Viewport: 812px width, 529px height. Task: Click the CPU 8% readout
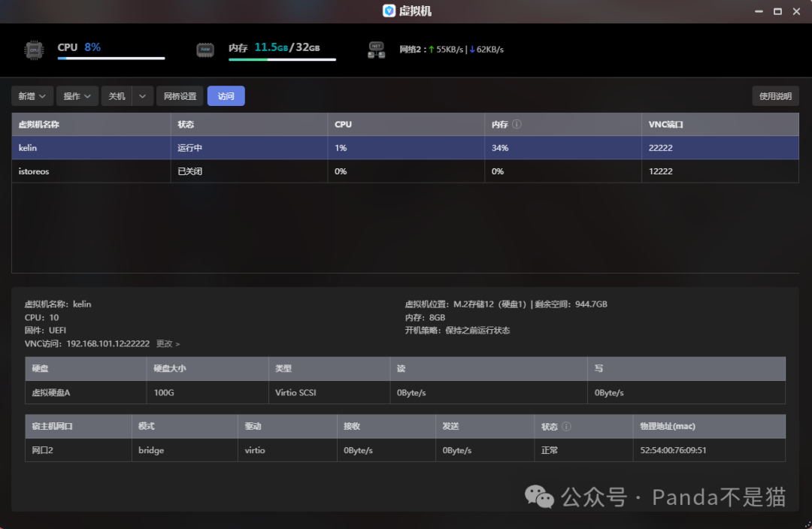79,47
